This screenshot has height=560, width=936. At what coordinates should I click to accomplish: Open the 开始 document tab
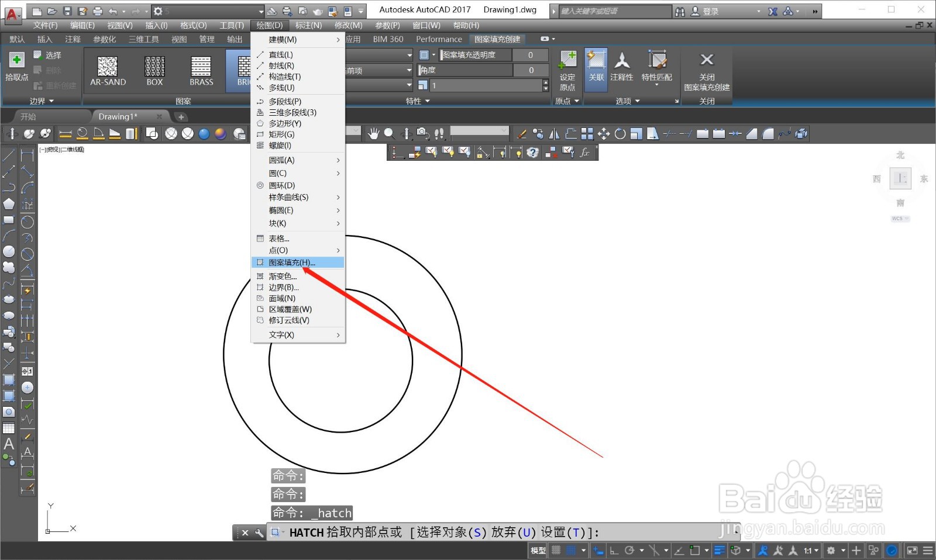click(x=28, y=116)
